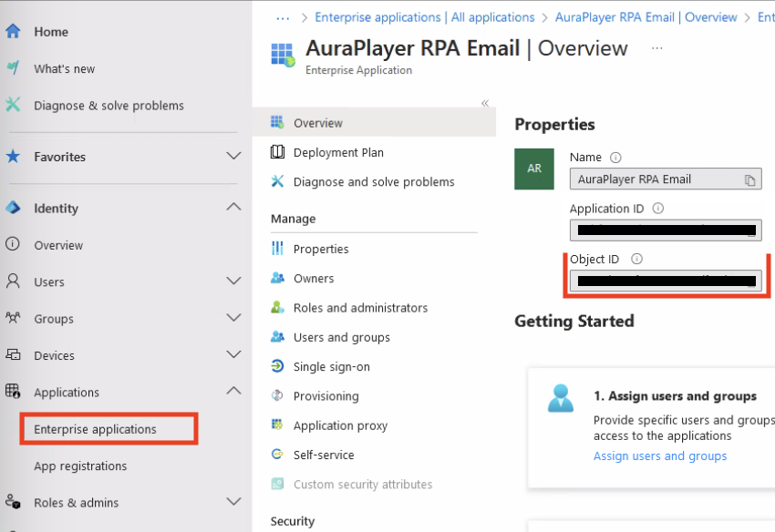
Task: Go to Enterprise applications in sidebar
Action: (95, 429)
